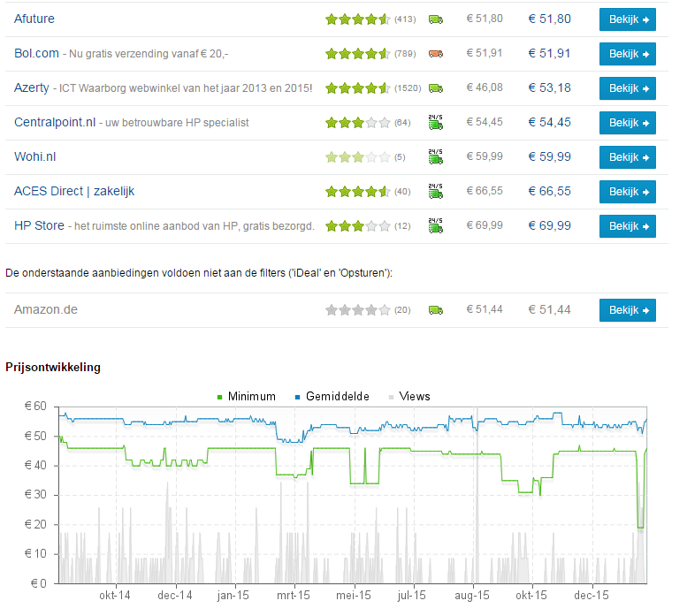The width and height of the screenshot is (687, 616).
Task: Click Bekijk button for Bol.com
Action: point(628,54)
